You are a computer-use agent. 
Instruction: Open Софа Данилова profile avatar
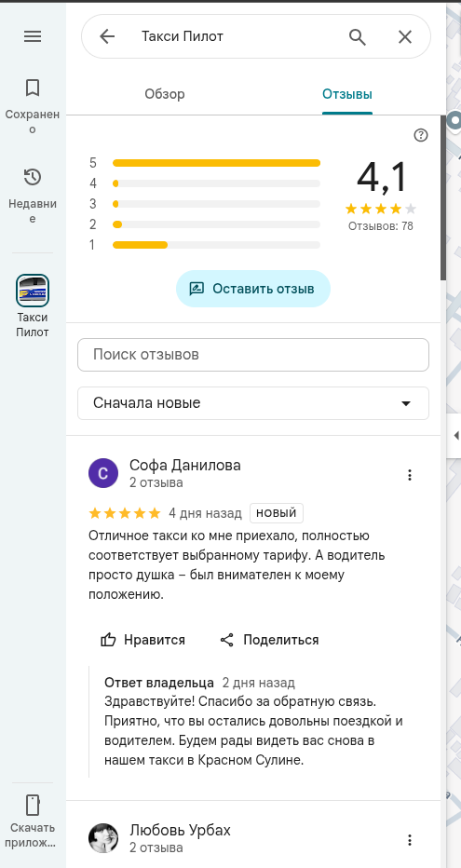(x=103, y=473)
